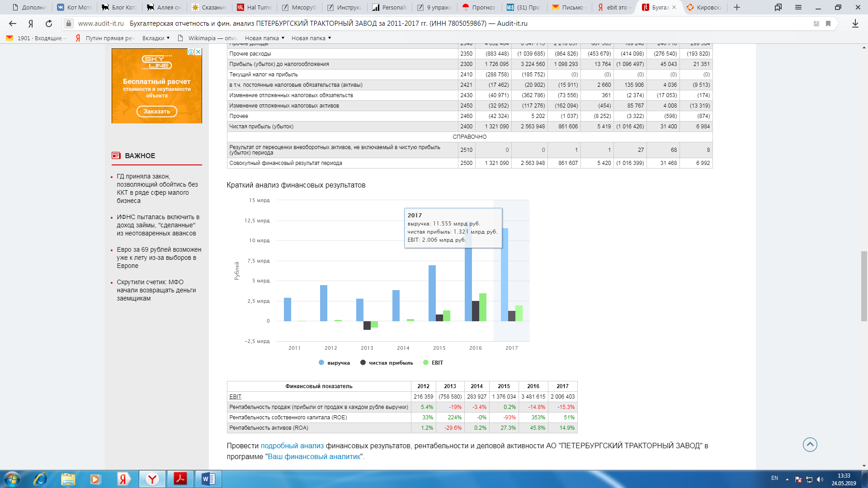Screen dimensions: 868x488
Task: Open the Ваш финансовый аналитик link
Action: pyautogui.click(x=314, y=456)
